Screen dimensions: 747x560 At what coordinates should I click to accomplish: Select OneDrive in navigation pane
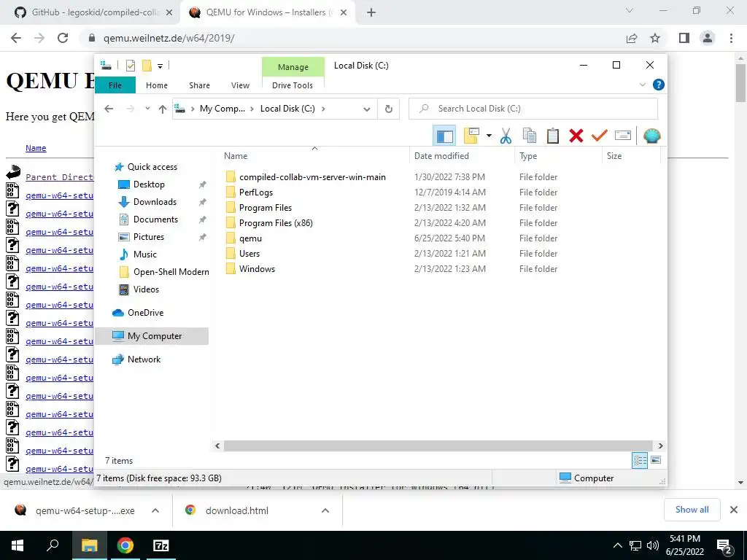click(x=145, y=313)
